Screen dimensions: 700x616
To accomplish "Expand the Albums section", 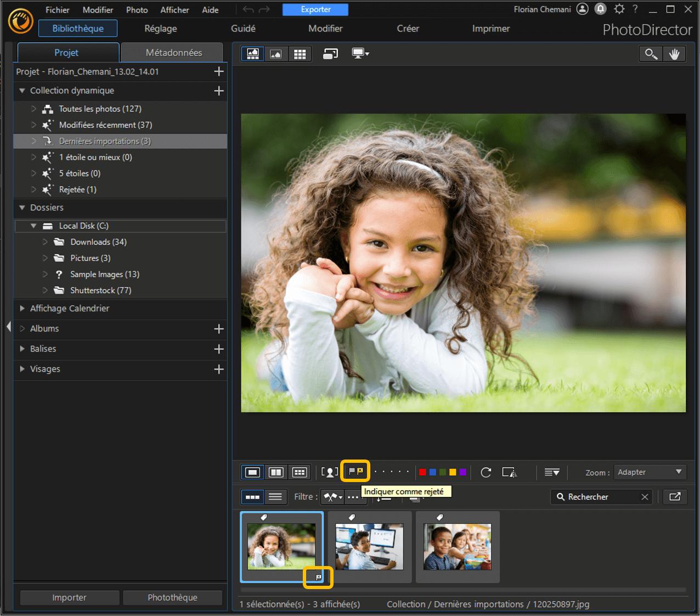I will pyautogui.click(x=22, y=328).
